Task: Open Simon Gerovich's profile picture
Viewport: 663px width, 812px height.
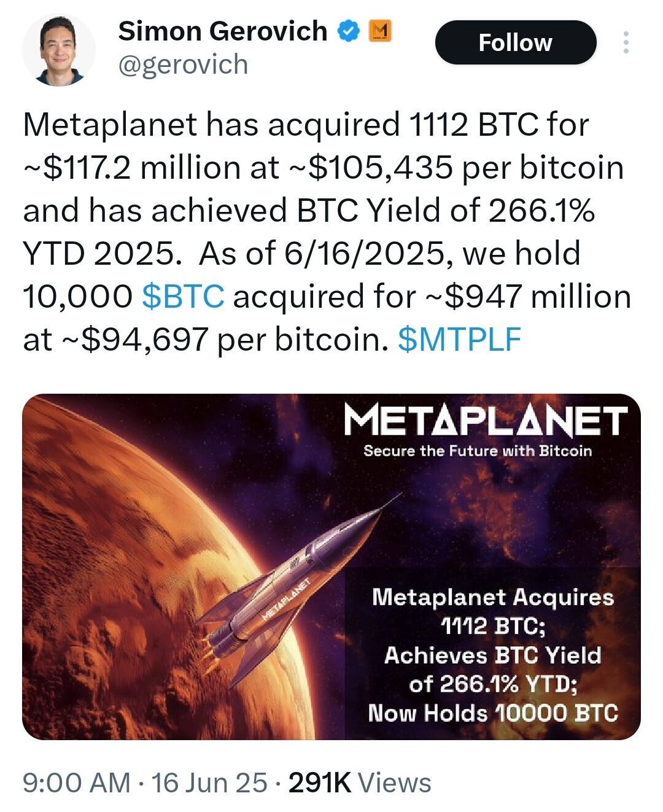Action: (x=59, y=50)
